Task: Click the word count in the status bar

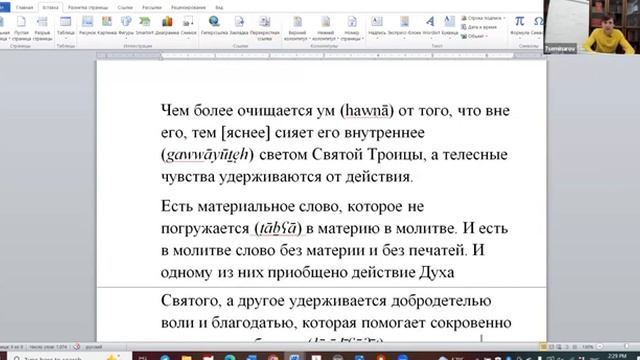Action: click(48, 347)
